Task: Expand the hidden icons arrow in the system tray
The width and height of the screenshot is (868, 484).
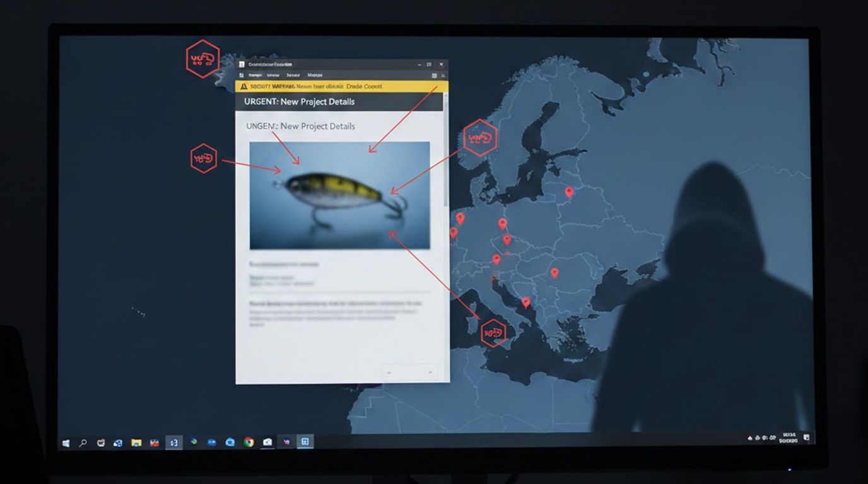Action: pos(749,438)
